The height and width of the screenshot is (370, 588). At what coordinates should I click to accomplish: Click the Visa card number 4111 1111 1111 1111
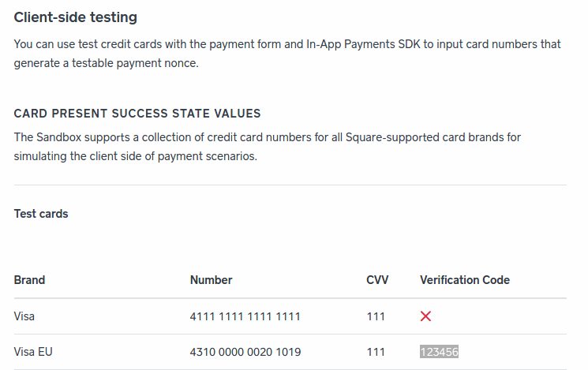(245, 316)
